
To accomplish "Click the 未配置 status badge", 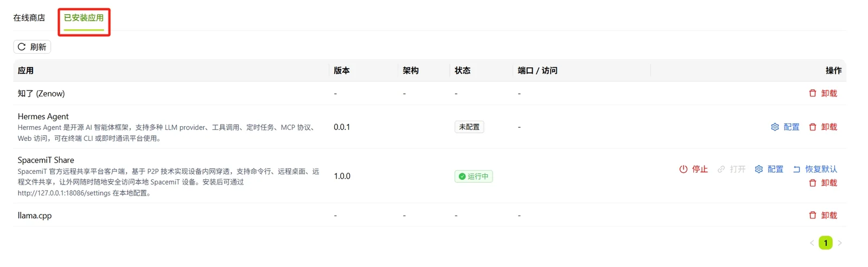I will (469, 127).
